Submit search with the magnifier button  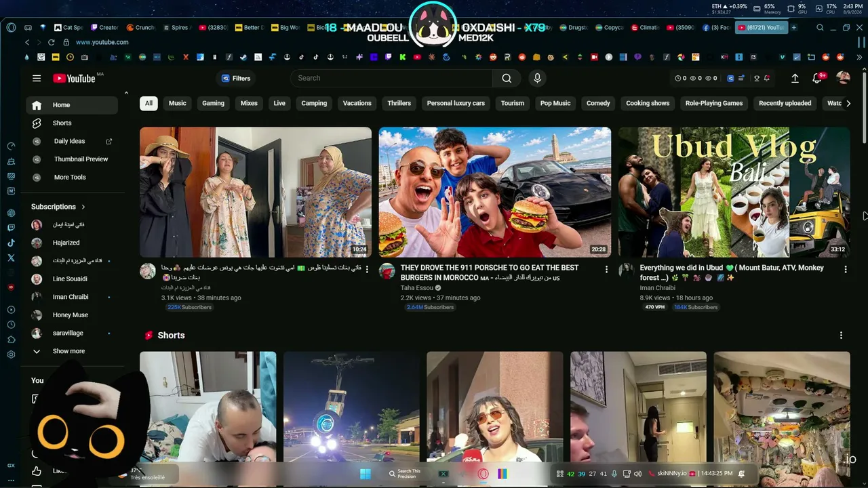[507, 78]
